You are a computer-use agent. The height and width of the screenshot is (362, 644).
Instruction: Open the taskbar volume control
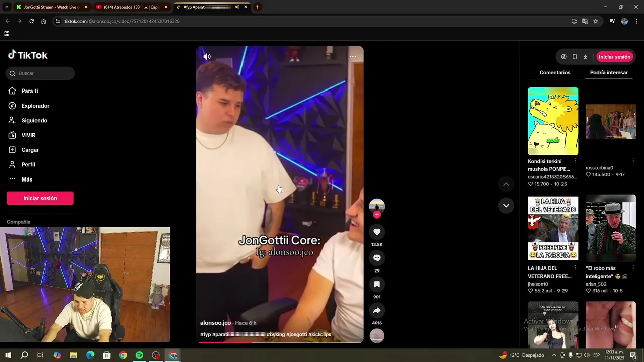tap(586, 355)
